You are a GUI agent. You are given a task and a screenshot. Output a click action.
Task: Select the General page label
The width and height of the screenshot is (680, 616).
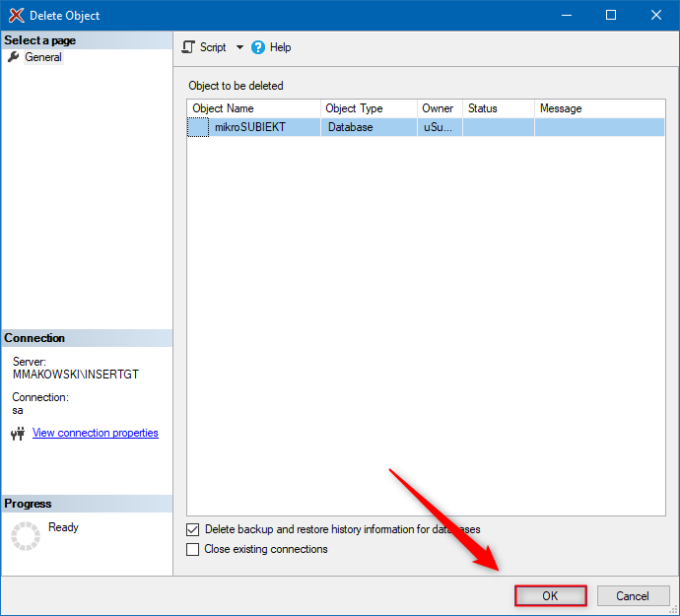point(43,57)
